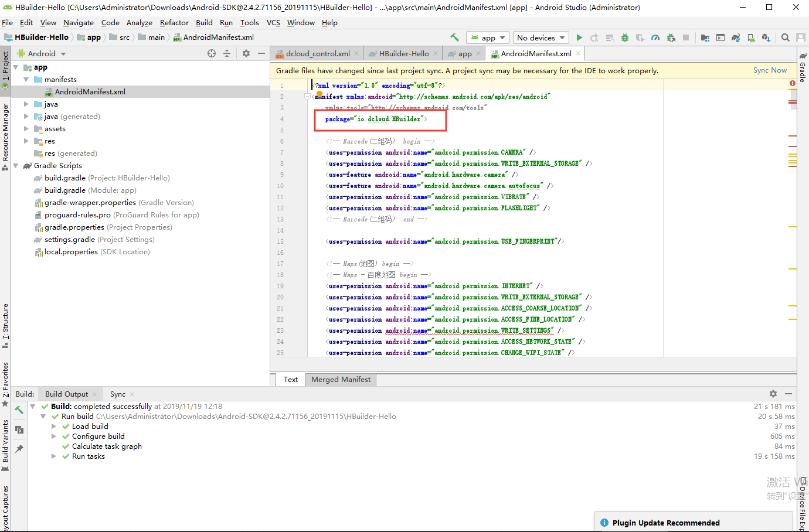Click Sync Project with Gradle Files elephant icon
This screenshot has width=809, height=532.
[x=736, y=37]
